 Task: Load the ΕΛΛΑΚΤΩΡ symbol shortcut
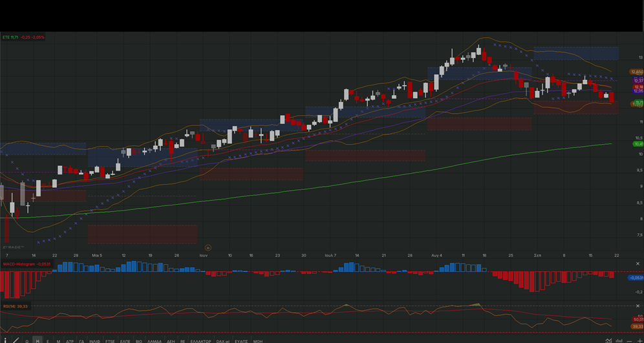(x=201, y=341)
